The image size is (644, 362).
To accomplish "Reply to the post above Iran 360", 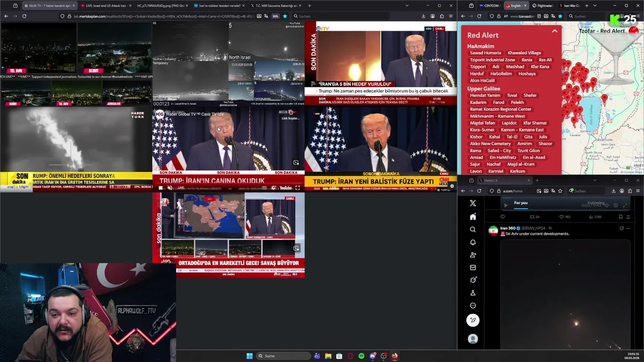I will (502, 217).
